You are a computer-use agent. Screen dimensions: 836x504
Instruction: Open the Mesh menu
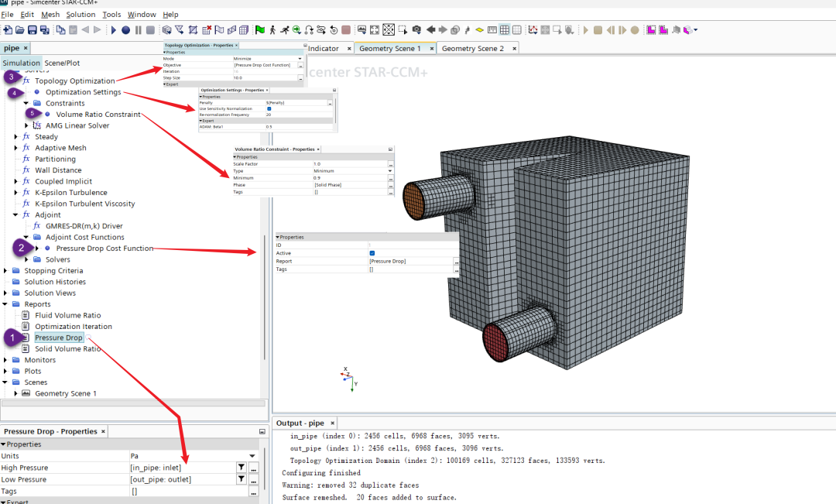(x=50, y=15)
